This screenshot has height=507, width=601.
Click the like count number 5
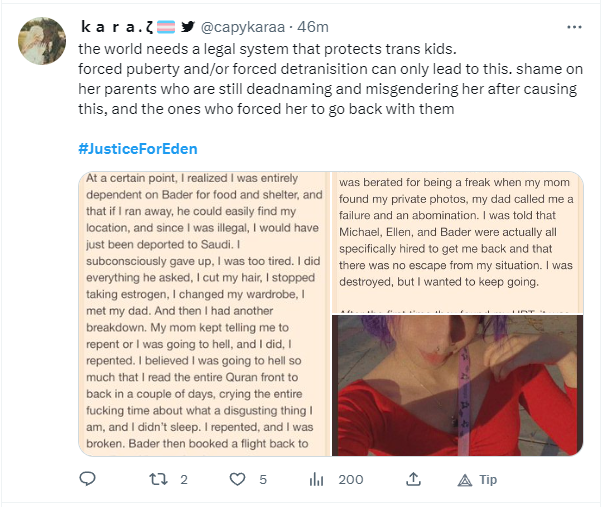pos(263,479)
